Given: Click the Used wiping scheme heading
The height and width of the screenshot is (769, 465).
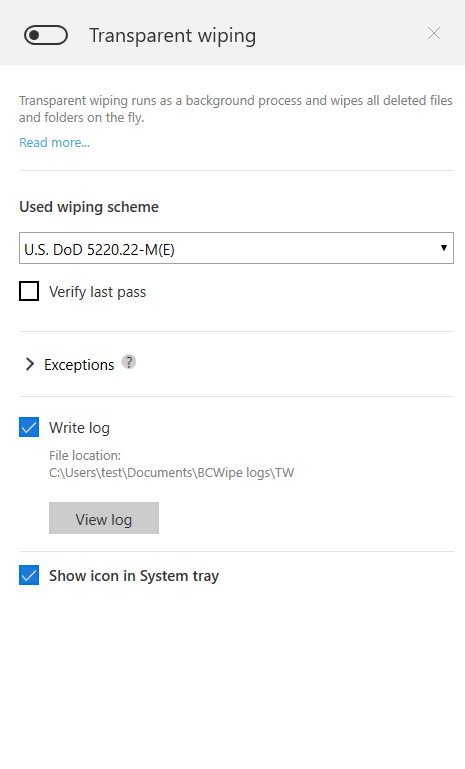Looking at the screenshot, I should click(89, 207).
